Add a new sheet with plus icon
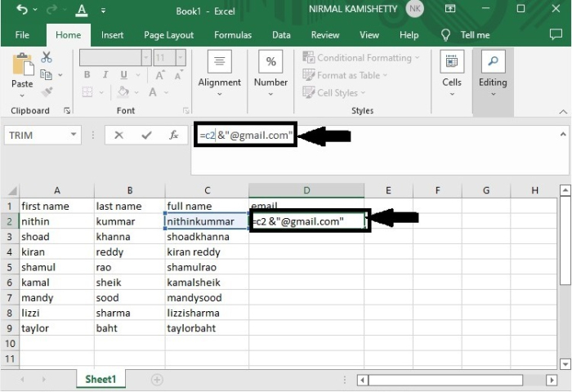Screen dimensions: 572x392 pos(157,380)
